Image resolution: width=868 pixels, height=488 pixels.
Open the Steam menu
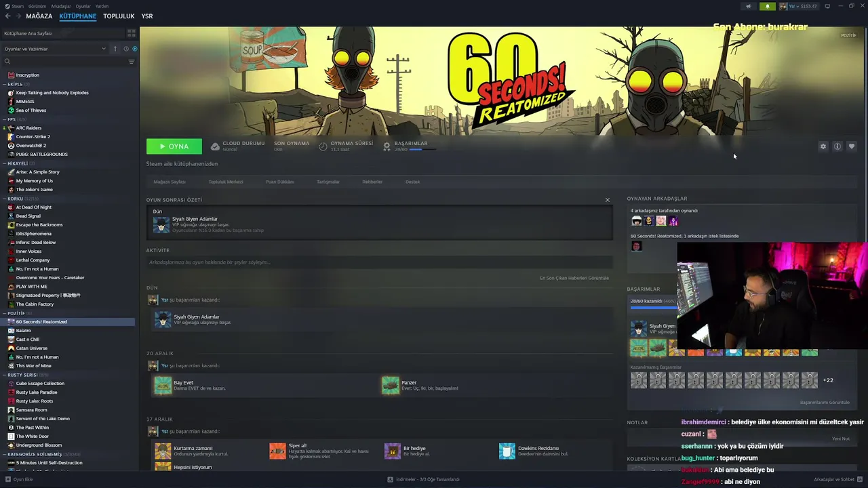[x=18, y=6]
